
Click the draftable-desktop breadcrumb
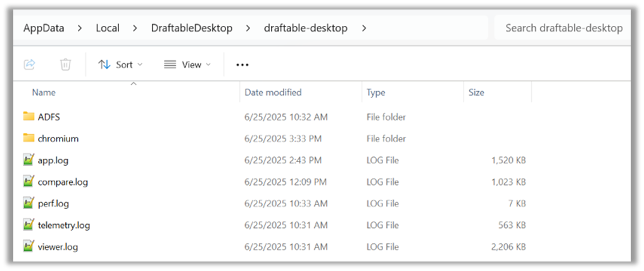(306, 28)
